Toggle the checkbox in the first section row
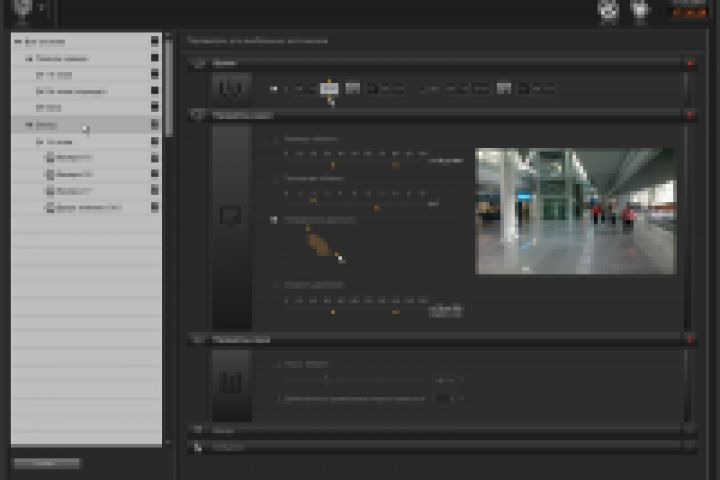This screenshot has height=480, width=720. (274, 89)
